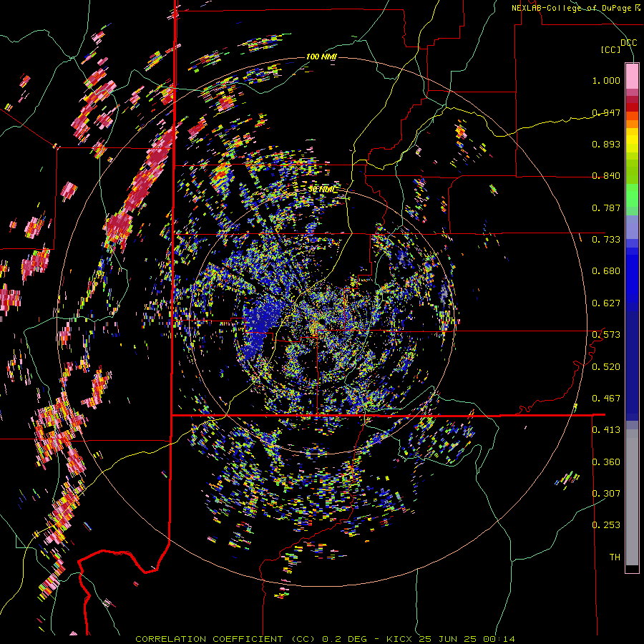This screenshot has height=644, width=644.
Task: Select the 0.947 scale value
Action: pos(606,112)
